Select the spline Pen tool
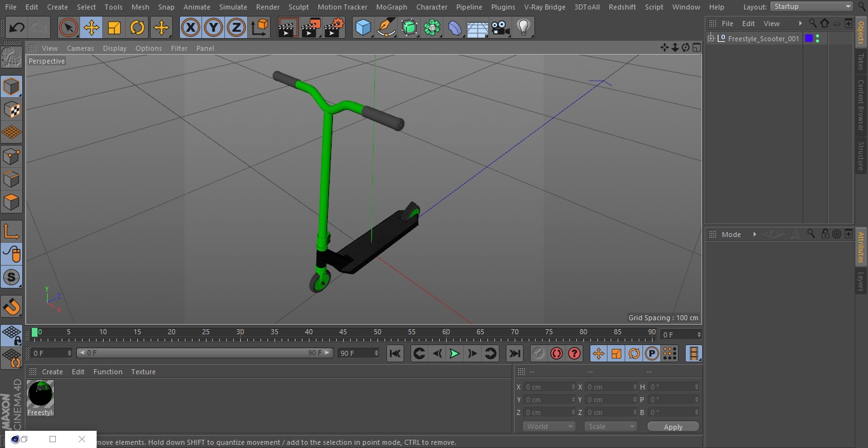This screenshot has width=868, height=448. click(386, 27)
